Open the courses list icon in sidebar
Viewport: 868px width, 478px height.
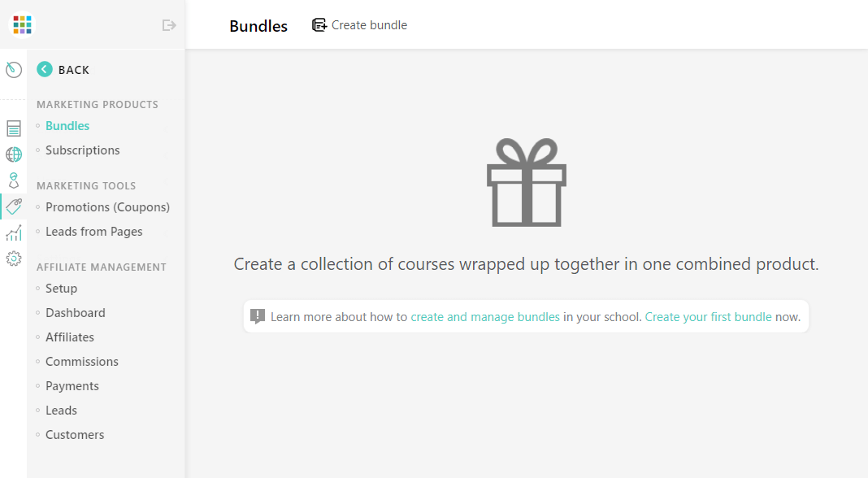[14, 128]
